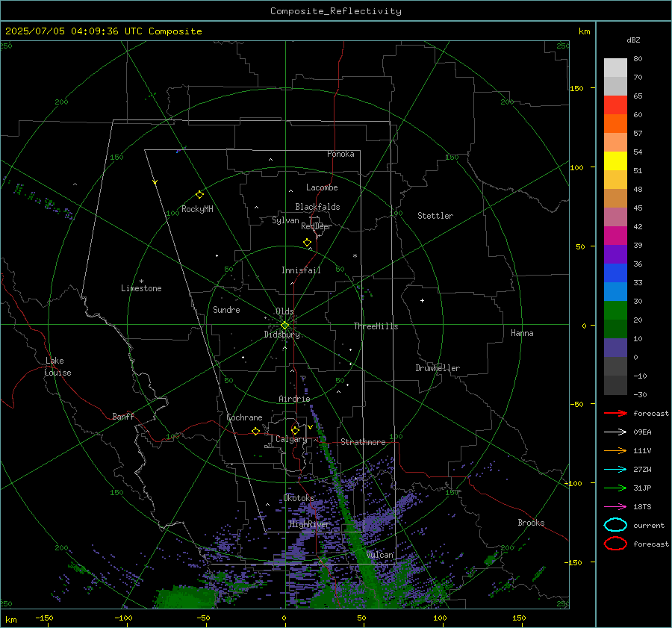Screen dimensions: 672x628
Task: Select the Sylvan label
Action: coord(285,220)
